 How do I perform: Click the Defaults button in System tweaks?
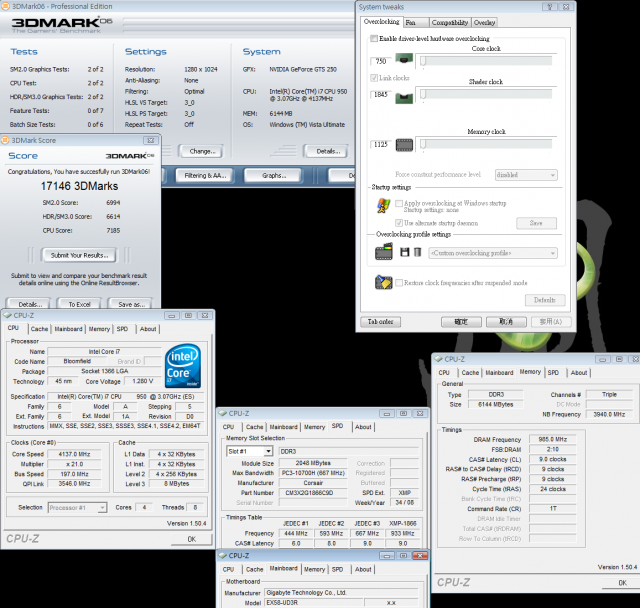[545, 300]
